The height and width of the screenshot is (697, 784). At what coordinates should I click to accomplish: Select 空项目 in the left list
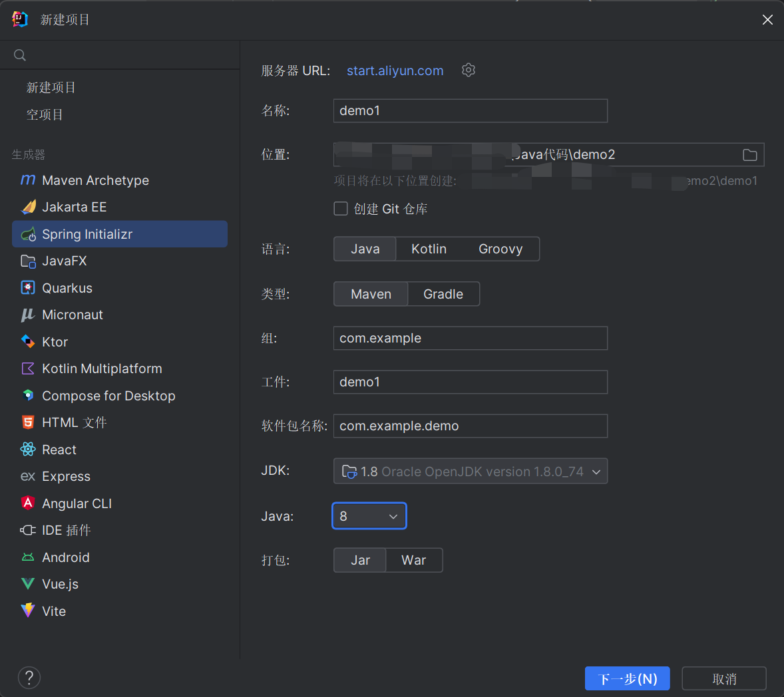click(45, 114)
